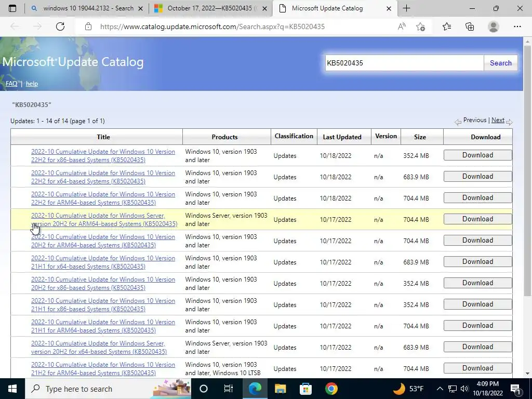This screenshot has height=399, width=532.
Task: Open Cortana circle icon on taskbar
Action: point(204,389)
